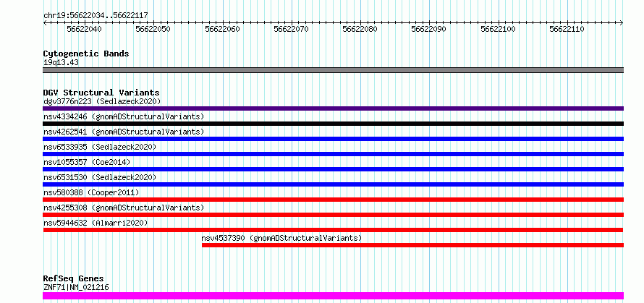Click the Cytogenetic Bands track title

tap(86, 54)
